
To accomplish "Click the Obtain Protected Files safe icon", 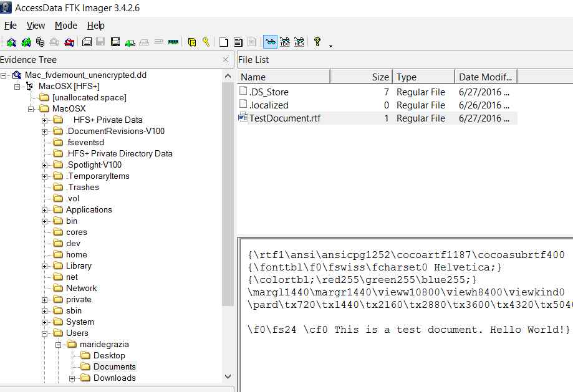I will (192, 42).
